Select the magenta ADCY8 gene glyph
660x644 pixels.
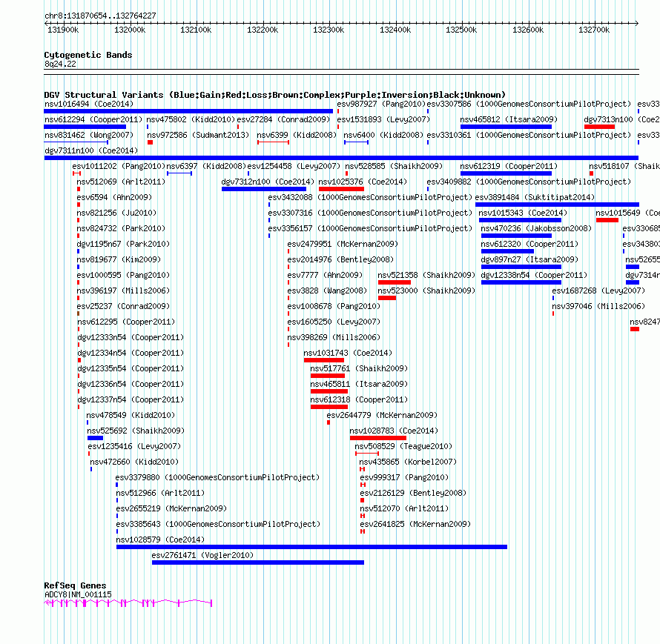(x=128, y=603)
